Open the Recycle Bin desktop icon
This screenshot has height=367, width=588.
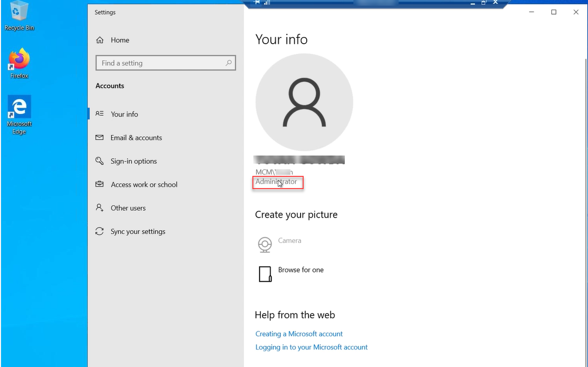coord(19,16)
